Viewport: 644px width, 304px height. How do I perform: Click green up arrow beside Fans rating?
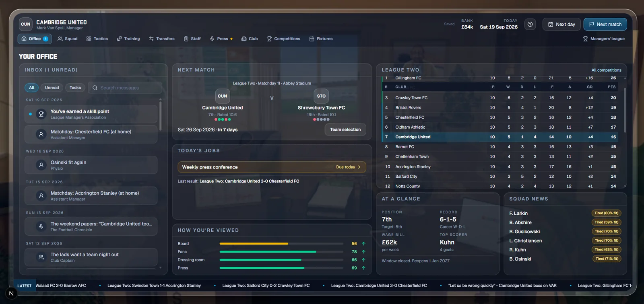[363, 252]
